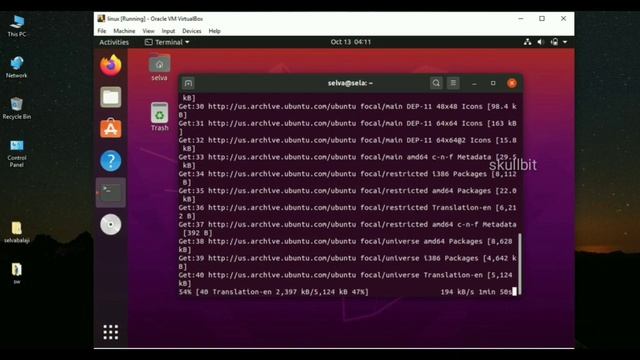Open the VirtualBox Help menu
The width and height of the screenshot is (640, 360).
[214, 31]
